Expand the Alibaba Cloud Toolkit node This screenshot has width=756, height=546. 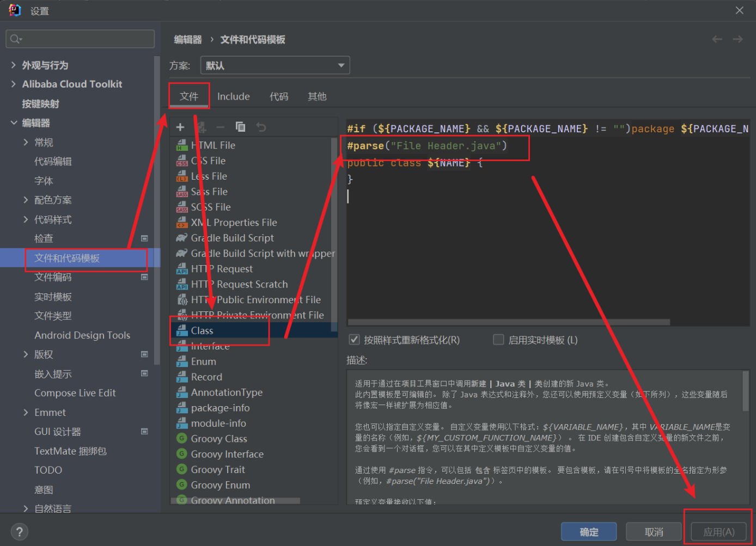[x=14, y=84]
